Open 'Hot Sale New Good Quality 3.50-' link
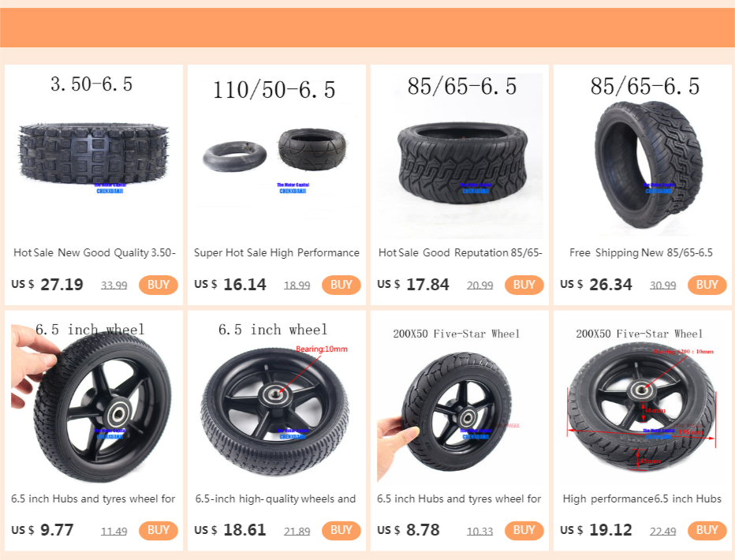Viewport: 735px width, 560px height. coord(94,253)
